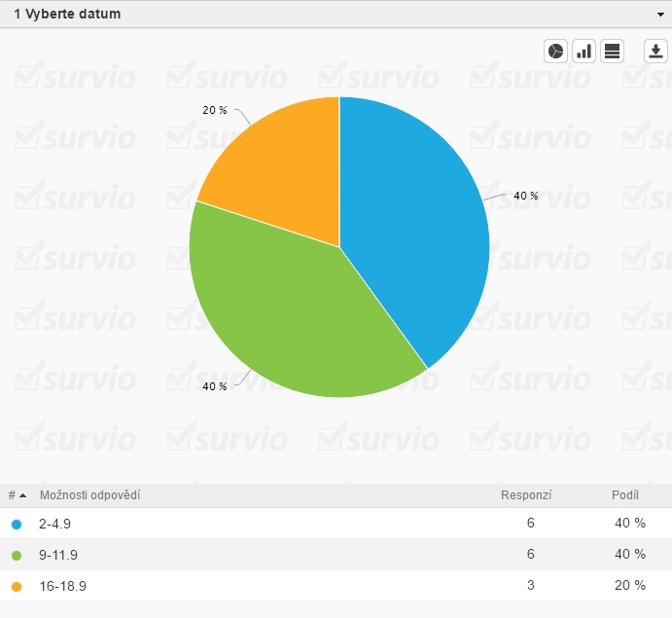Download the chart results
The height and width of the screenshot is (618, 672).
(x=655, y=52)
